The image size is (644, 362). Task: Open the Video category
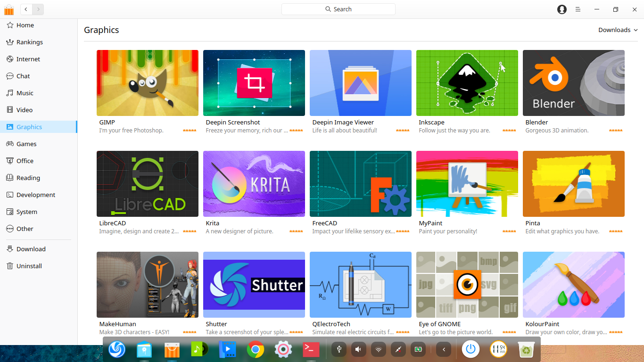click(x=38, y=110)
